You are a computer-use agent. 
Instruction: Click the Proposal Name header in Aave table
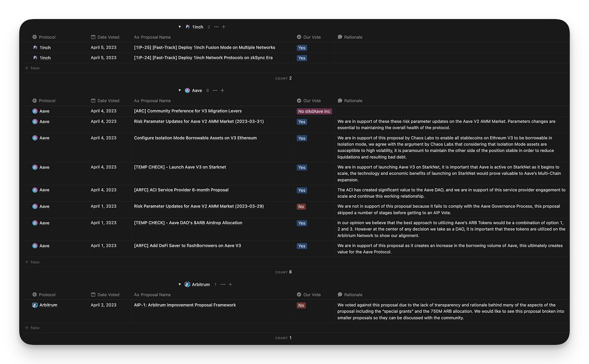pyautogui.click(x=153, y=101)
